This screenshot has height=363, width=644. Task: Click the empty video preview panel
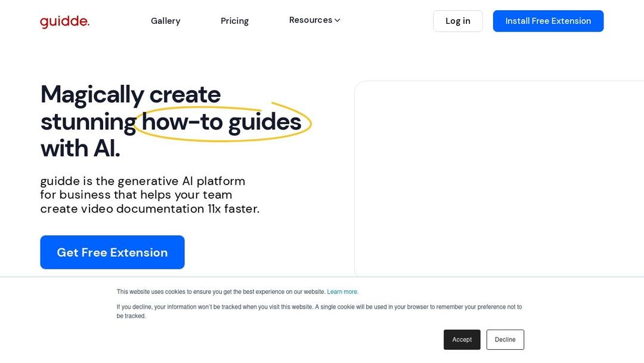pos(499,179)
